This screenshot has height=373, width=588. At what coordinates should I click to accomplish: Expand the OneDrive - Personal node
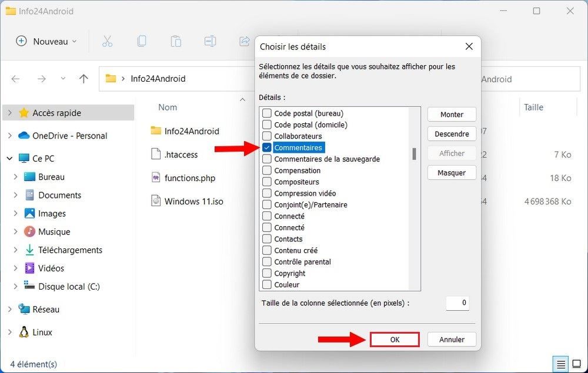(x=9, y=136)
